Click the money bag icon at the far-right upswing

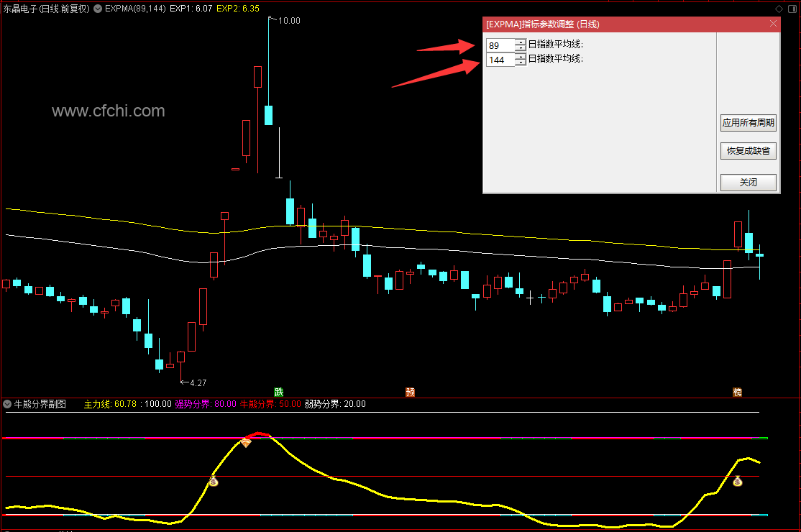[x=738, y=481]
